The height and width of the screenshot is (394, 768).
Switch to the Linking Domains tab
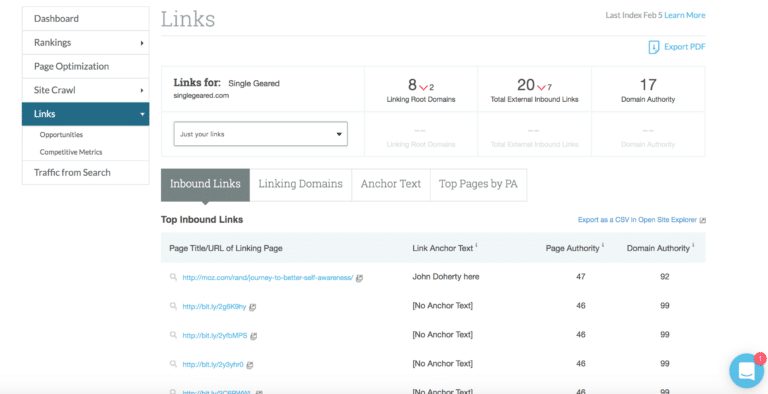pos(301,184)
